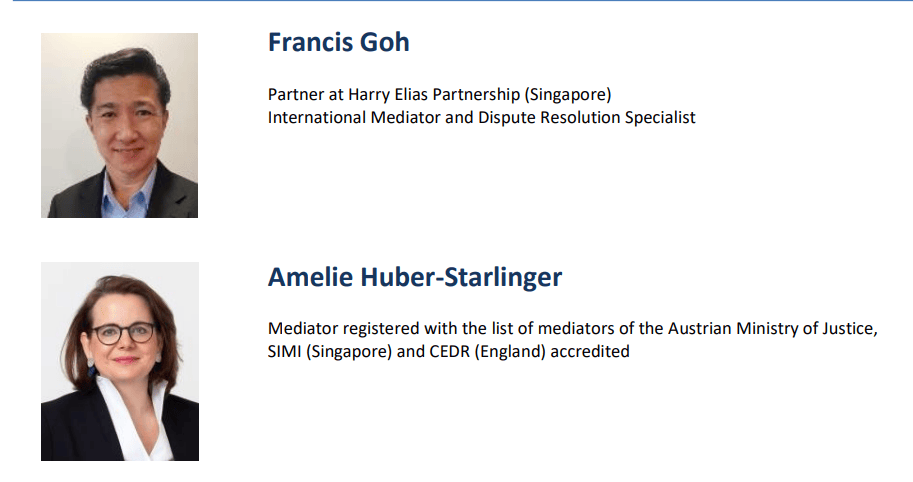Open the portrait photo beside Amelie Huber-Starlinger
Screen dimensions: 913x482
[119, 361]
